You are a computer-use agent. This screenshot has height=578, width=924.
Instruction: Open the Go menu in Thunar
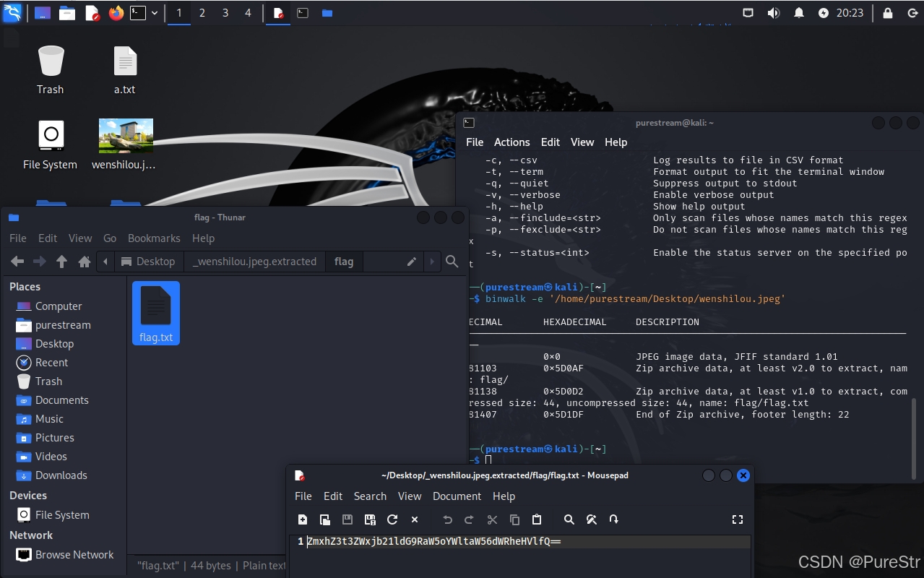[x=110, y=238]
